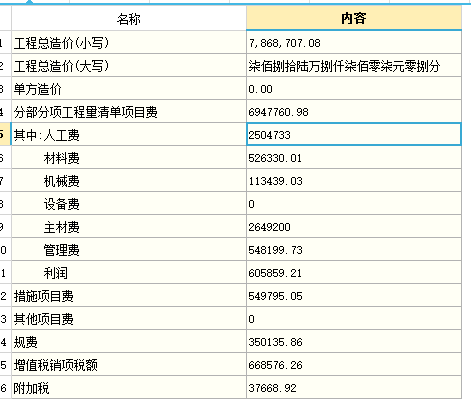This screenshot has height=402, width=471.
Task: Select the value 605859.21
Action: click(x=354, y=272)
